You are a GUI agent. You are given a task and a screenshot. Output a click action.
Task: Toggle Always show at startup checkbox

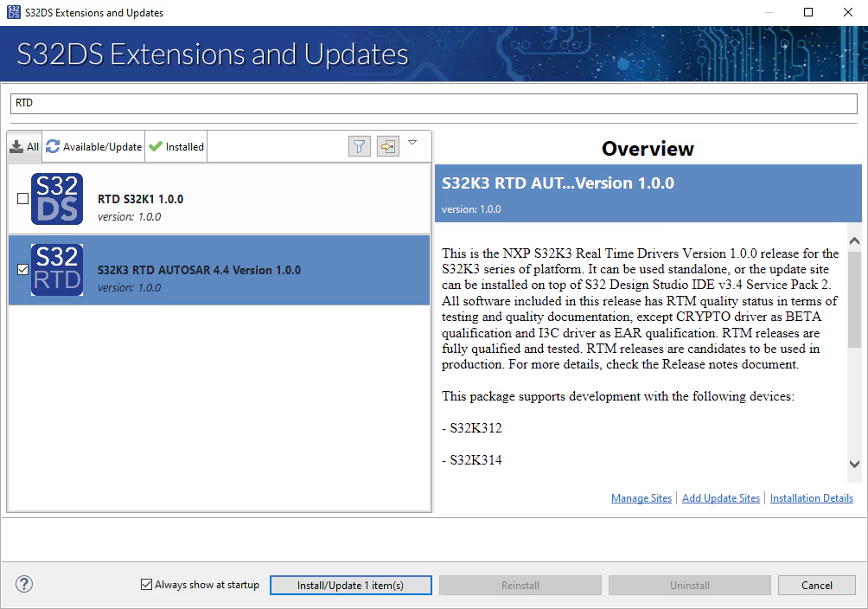(x=146, y=585)
